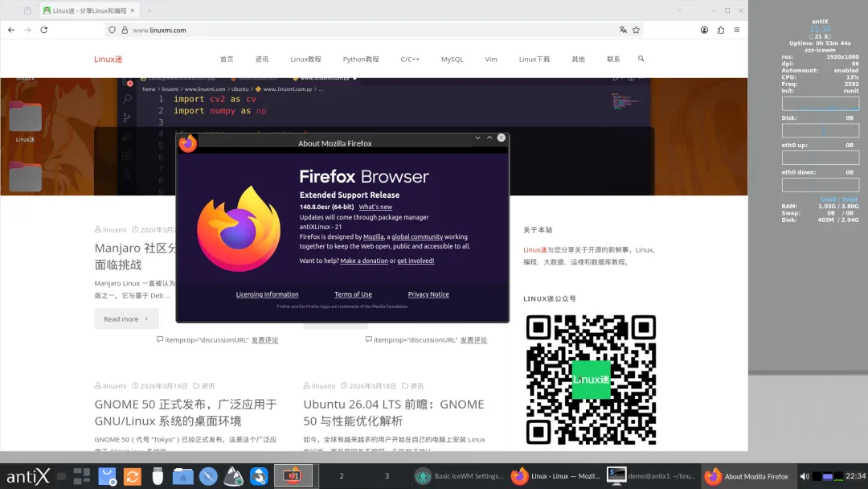Close the About Mozilla Firefox dialog
The image size is (868, 489).
tap(502, 138)
